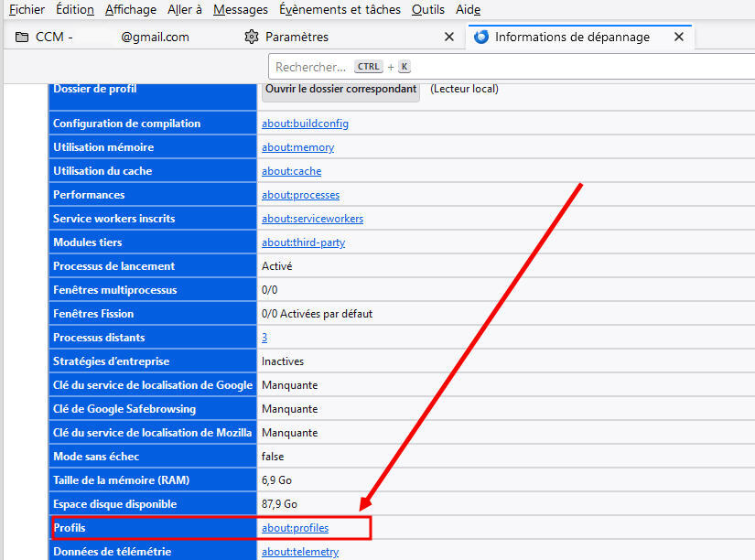This screenshot has height=560, width=755.
Task: Open the about:cache link
Action: (x=292, y=171)
